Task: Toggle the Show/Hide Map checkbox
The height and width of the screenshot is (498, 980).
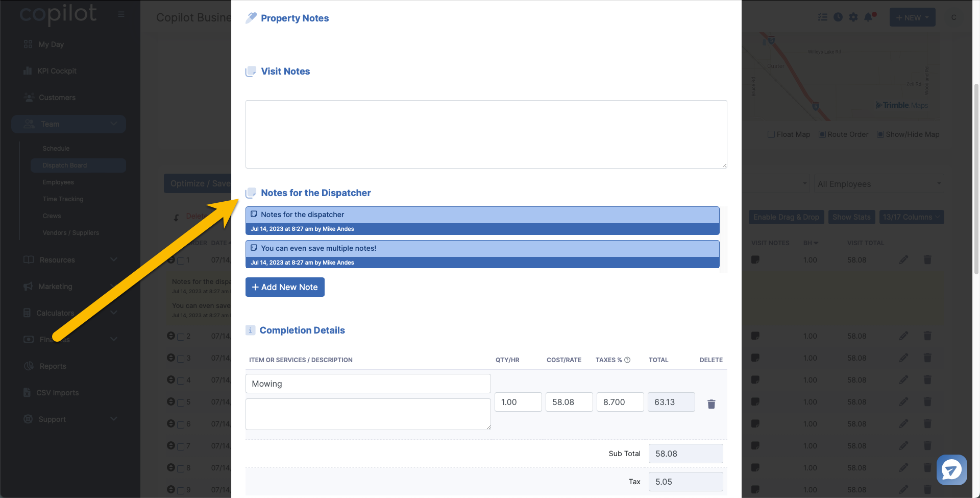Action: [880, 134]
